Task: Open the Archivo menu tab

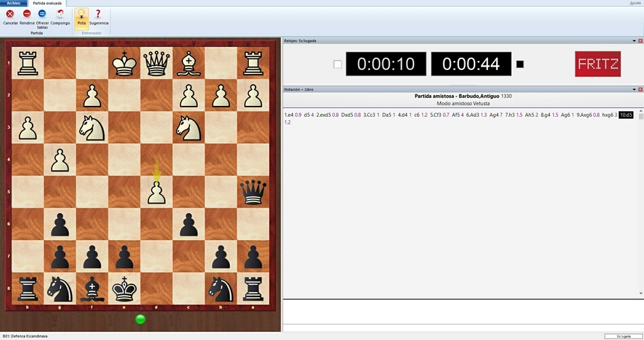Action: click(x=14, y=3)
